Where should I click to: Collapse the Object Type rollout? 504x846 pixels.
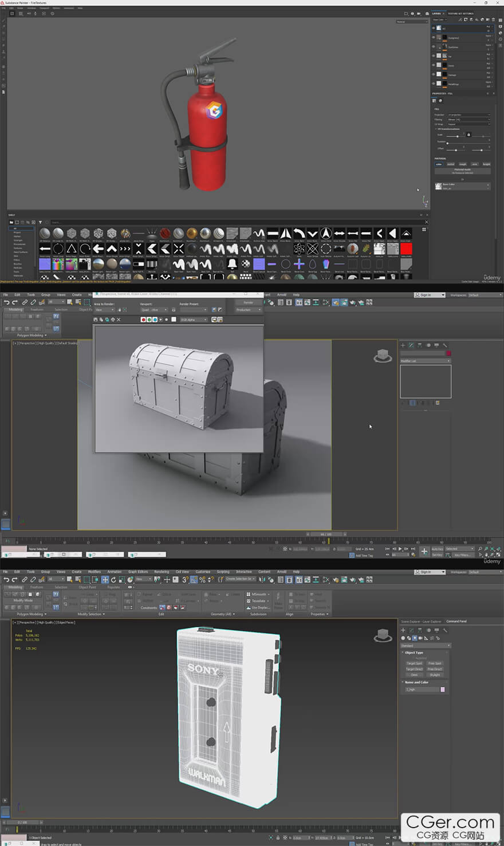tap(414, 652)
